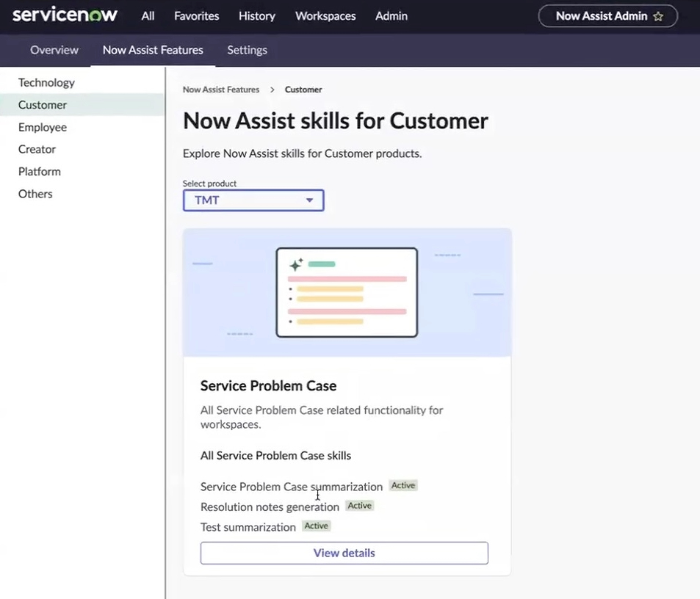This screenshot has height=599, width=700.
Task: Click the Customer breadcrumb
Action: [303, 90]
